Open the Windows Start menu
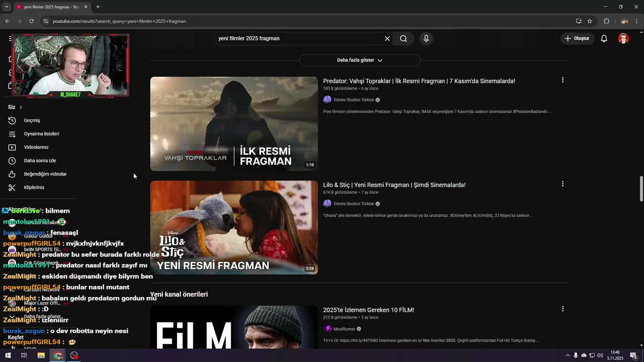The width and height of the screenshot is (644, 362). 8,355
